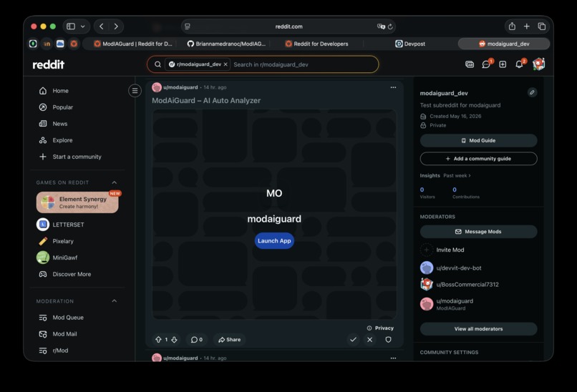Go forward with the Safari forward arrow
Viewport: 577px width, 392px height.
tap(116, 26)
